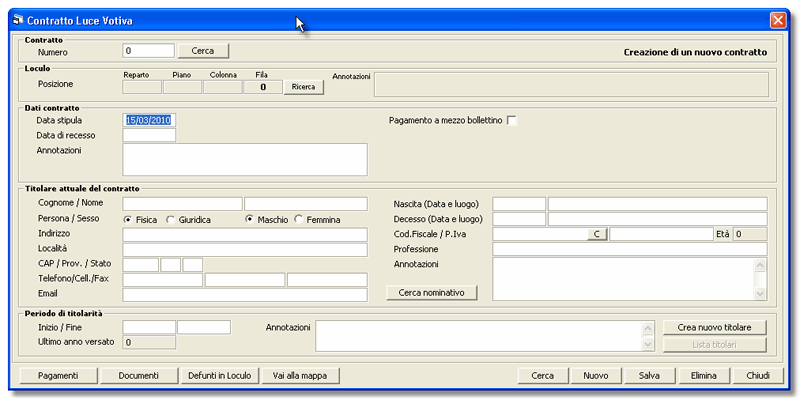Click the Email field
Image resolution: width=800 pixels, height=400 pixels.
pyautogui.click(x=245, y=295)
